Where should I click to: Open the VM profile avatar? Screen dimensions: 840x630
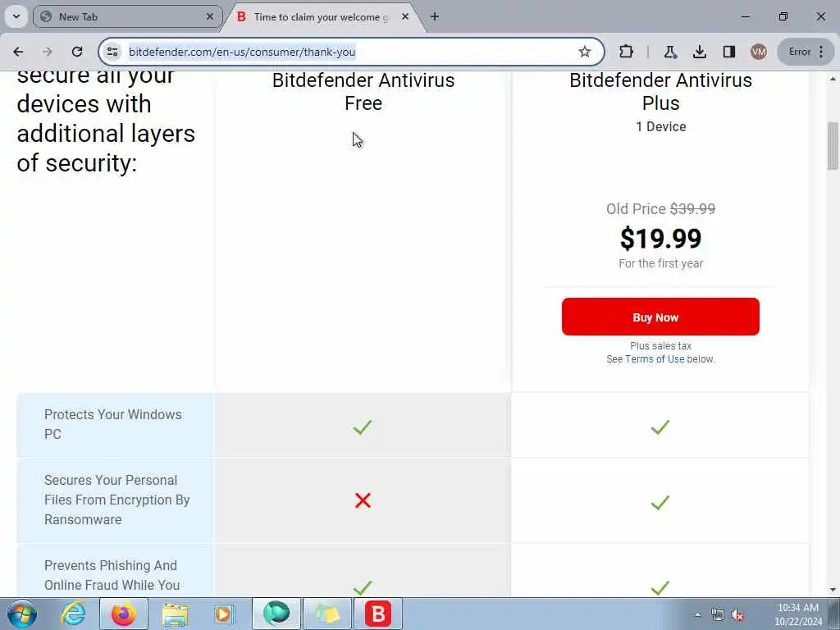tap(759, 52)
